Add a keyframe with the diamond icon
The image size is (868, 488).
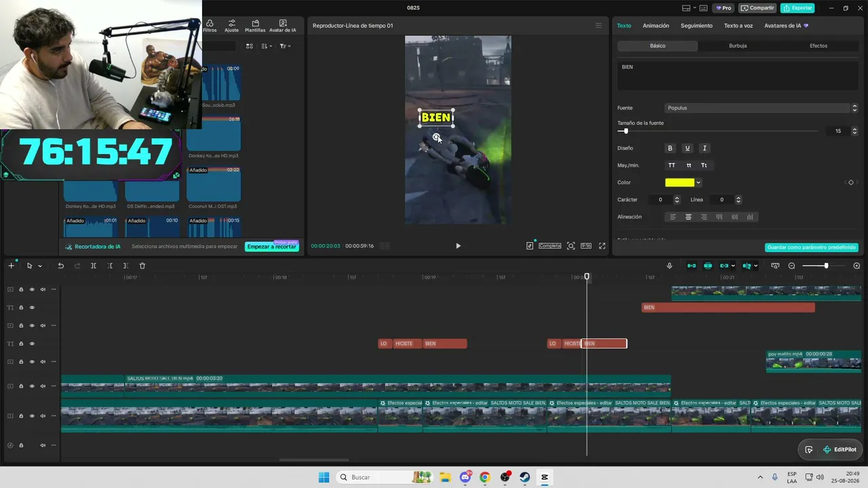click(x=851, y=182)
